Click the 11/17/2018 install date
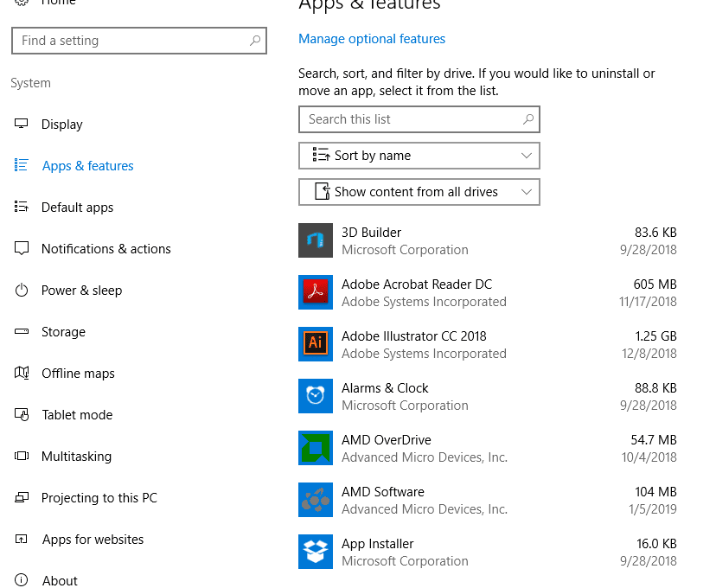The height and width of the screenshot is (588, 716). click(x=648, y=302)
